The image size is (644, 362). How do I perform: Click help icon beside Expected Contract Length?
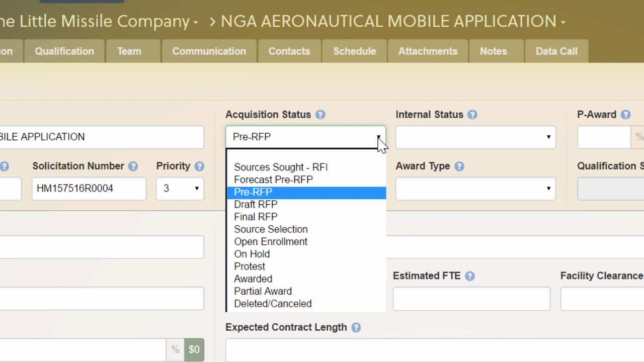coord(356,328)
